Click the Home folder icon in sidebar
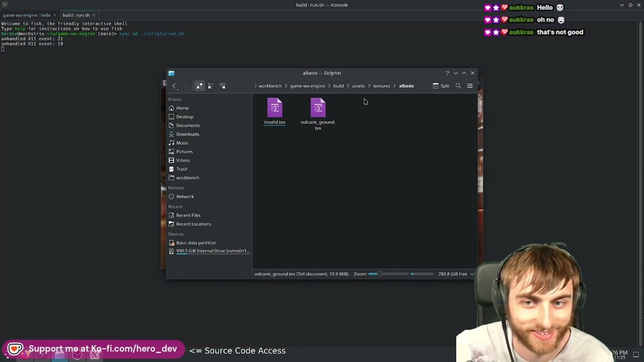 (172, 108)
